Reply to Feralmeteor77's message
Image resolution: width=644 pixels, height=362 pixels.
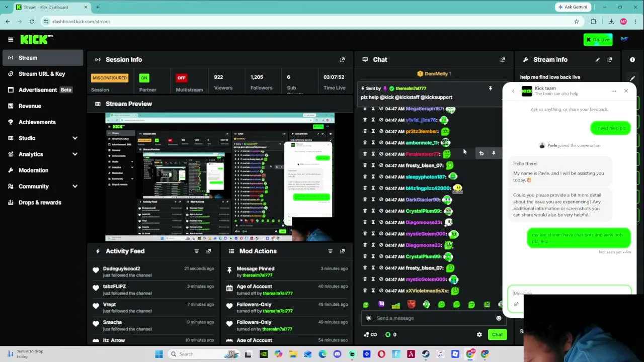[481, 153]
